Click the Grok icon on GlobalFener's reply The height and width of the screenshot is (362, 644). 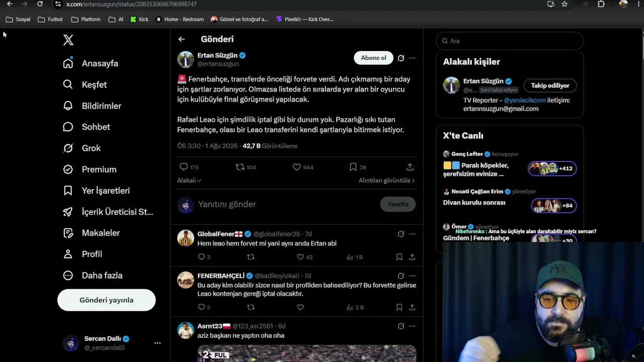coord(401,234)
